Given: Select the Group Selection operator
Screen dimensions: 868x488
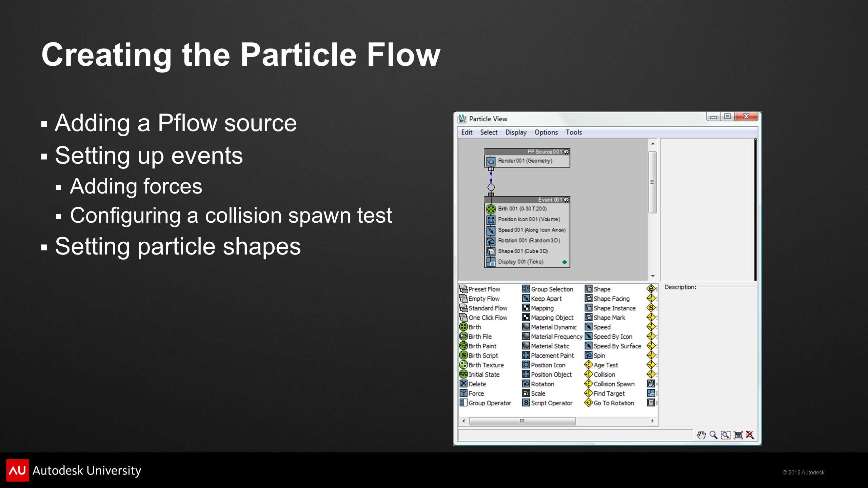Looking at the screenshot, I should pyautogui.click(x=548, y=289).
